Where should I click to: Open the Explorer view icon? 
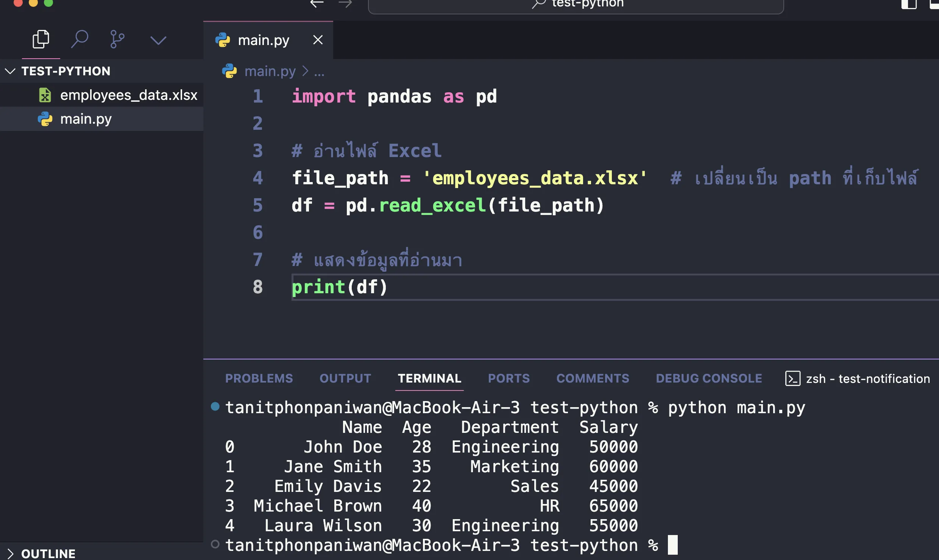[x=41, y=39]
